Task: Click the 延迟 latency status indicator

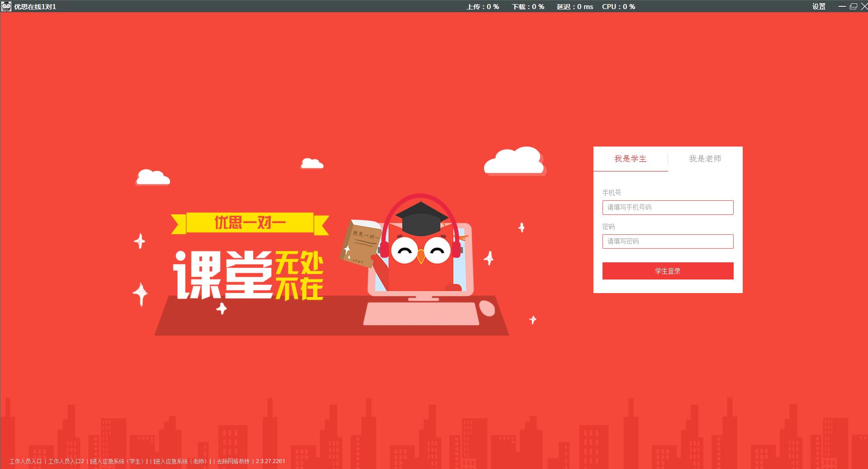Action: 575,7
